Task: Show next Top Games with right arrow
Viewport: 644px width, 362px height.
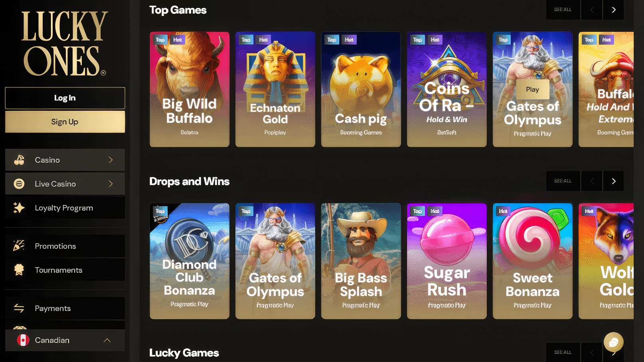Action: [x=613, y=10]
